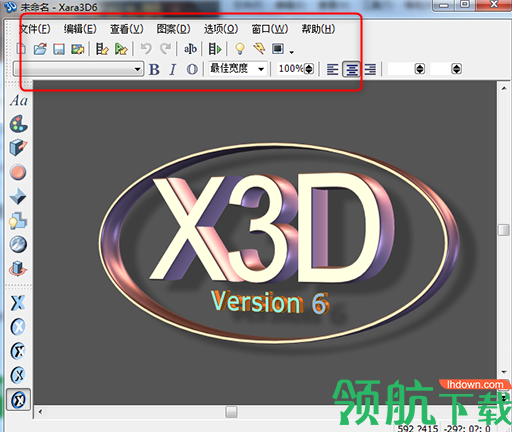
Task: Toggle the light bulb lighting icon
Action: 240,49
